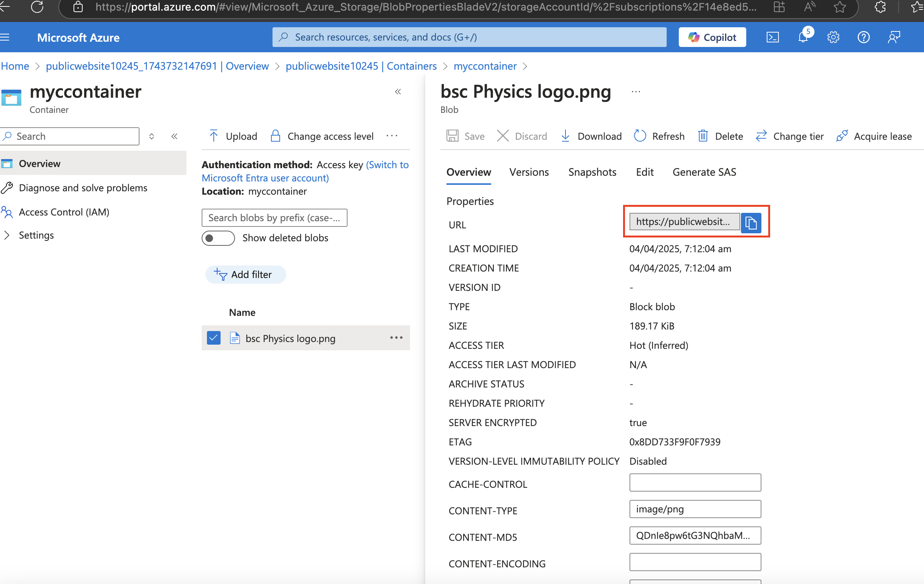924x584 pixels.
Task: Focus Search blobs by prefix field
Action: tap(274, 218)
